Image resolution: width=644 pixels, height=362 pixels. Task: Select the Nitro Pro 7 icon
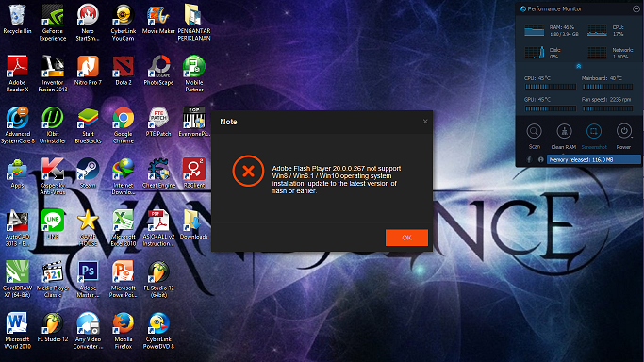(88, 71)
